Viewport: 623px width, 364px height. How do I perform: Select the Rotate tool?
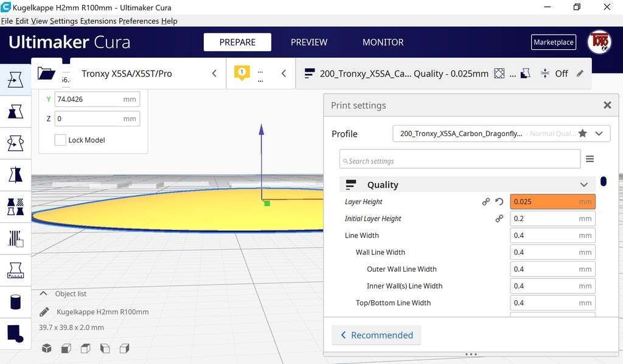pos(15,143)
